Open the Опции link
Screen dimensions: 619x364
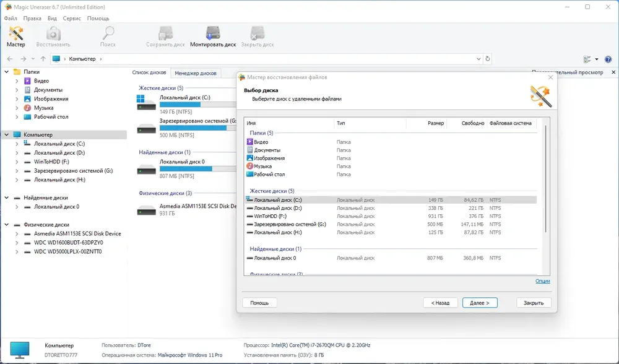pyautogui.click(x=542, y=281)
